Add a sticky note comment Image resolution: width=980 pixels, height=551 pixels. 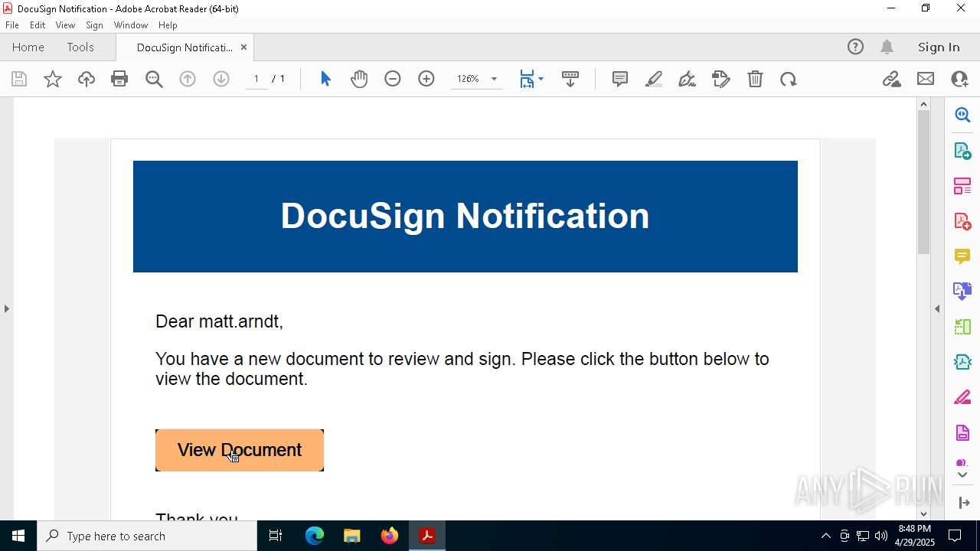point(620,79)
